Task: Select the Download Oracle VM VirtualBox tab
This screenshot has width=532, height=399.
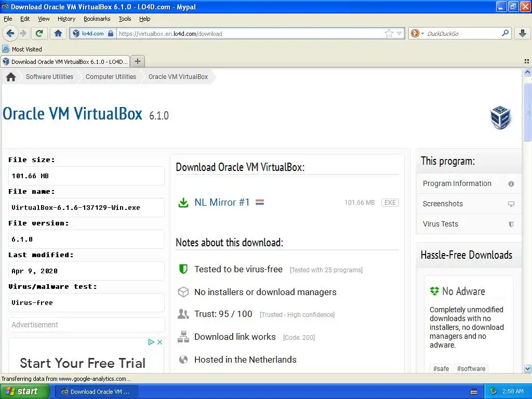Action: [65, 62]
